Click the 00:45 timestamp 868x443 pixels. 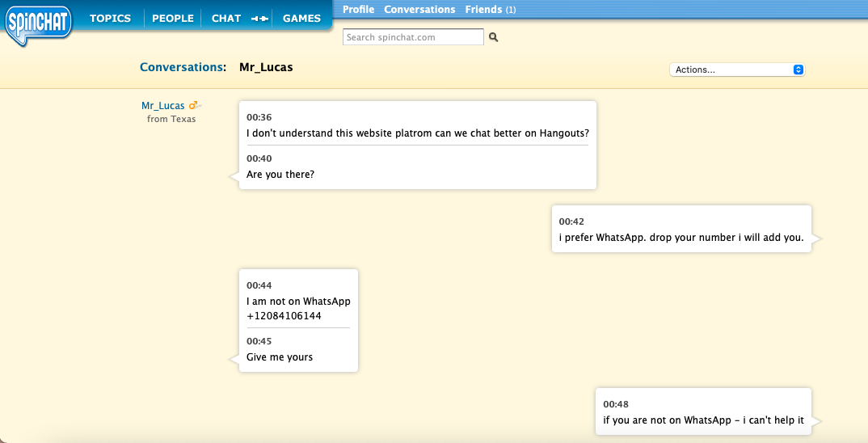pos(259,341)
